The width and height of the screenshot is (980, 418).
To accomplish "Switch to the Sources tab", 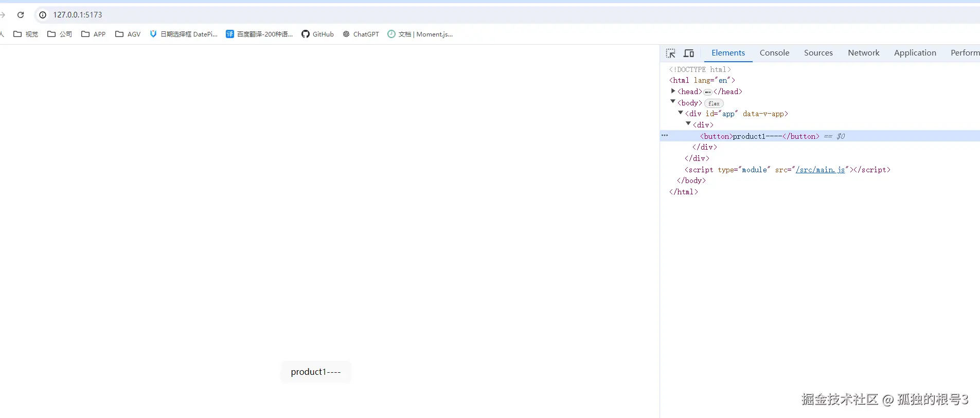I will click(818, 53).
